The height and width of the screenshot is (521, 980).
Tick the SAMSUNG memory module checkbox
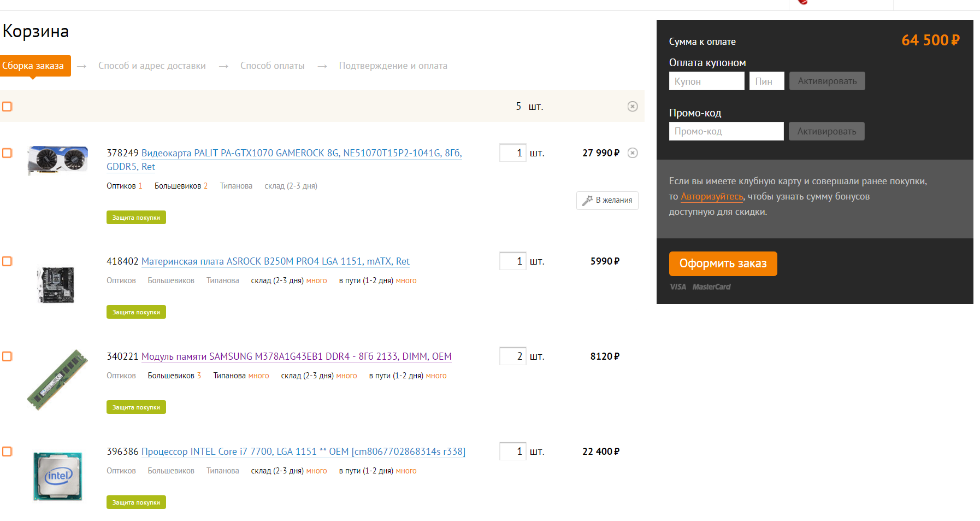[7, 356]
